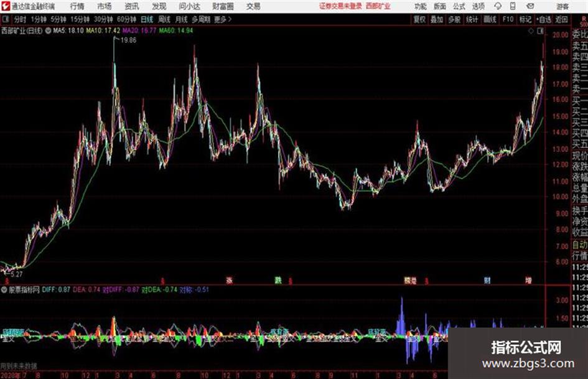The height and width of the screenshot is (379, 588).
Task: Click the 财 event marker below the chart
Action: (487, 280)
